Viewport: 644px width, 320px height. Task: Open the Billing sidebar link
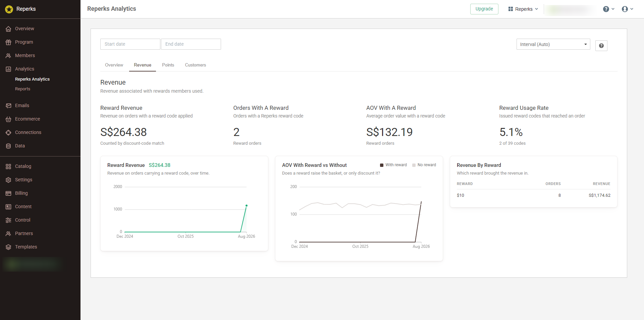tap(21, 193)
